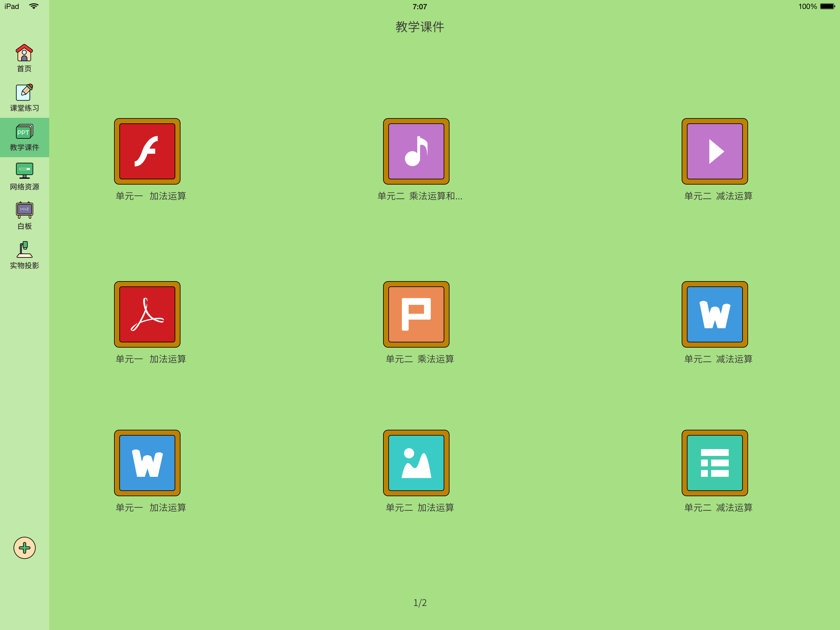The width and height of the screenshot is (840, 630).
Task: Open the Word file 单元一 加法运算
Action: 147,463
